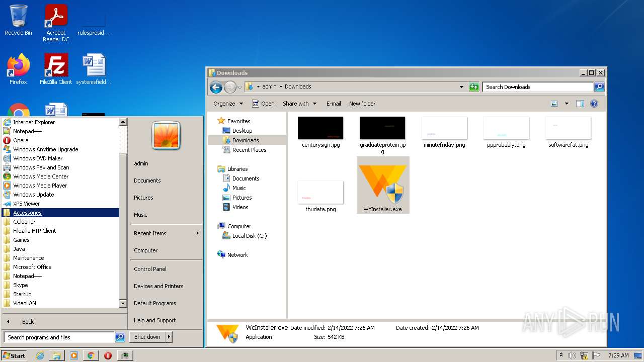Click the Search Downloads field
This screenshot has width=644, height=362.
coord(538,87)
